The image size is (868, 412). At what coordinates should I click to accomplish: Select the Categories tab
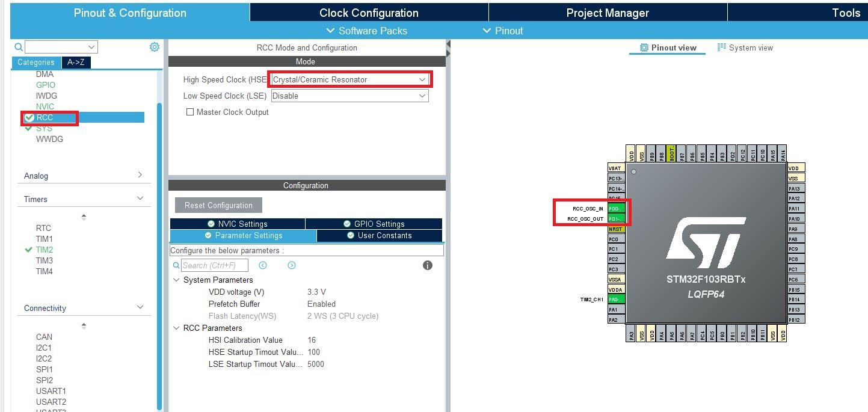36,62
